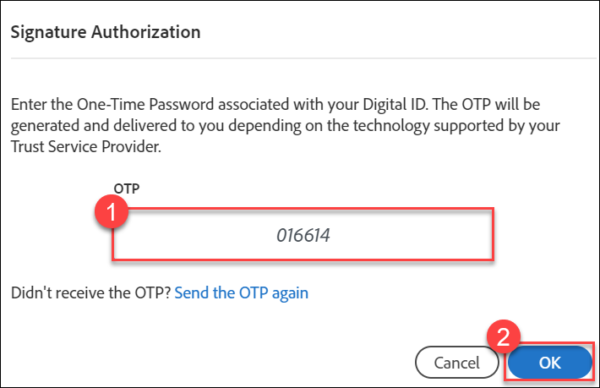This screenshot has width=600, height=388.
Task: Click the word "again" in the resend link
Action: (x=290, y=294)
